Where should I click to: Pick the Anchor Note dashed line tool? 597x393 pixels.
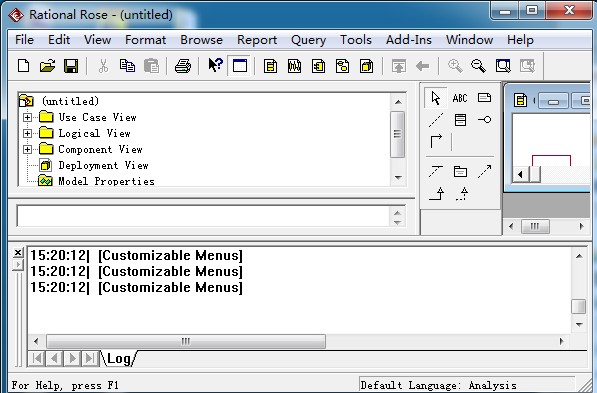tap(436, 120)
